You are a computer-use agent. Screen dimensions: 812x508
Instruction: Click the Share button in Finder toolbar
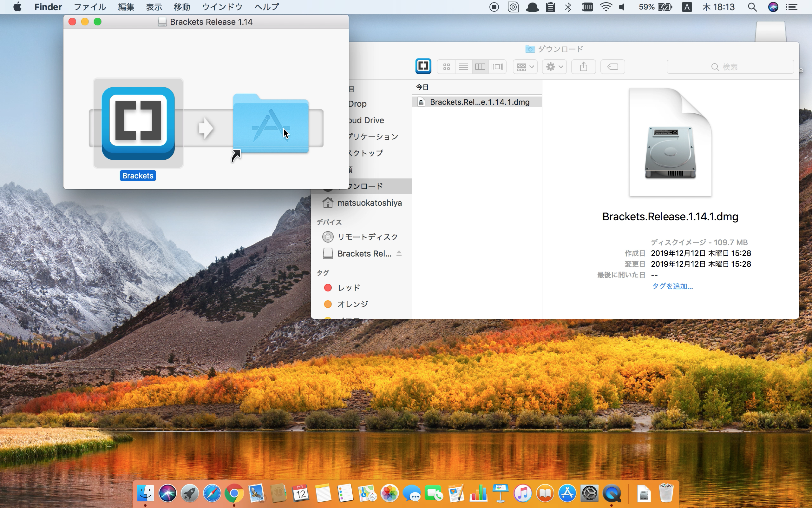coord(584,67)
